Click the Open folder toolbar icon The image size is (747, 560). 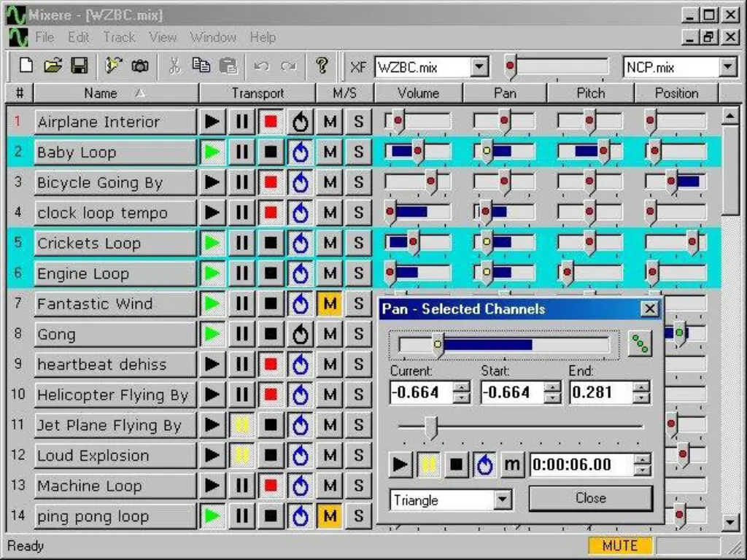tap(53, 66)
